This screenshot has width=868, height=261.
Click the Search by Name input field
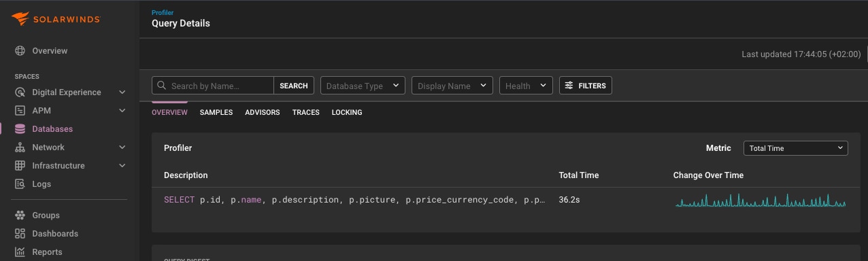tap(213, 86)
